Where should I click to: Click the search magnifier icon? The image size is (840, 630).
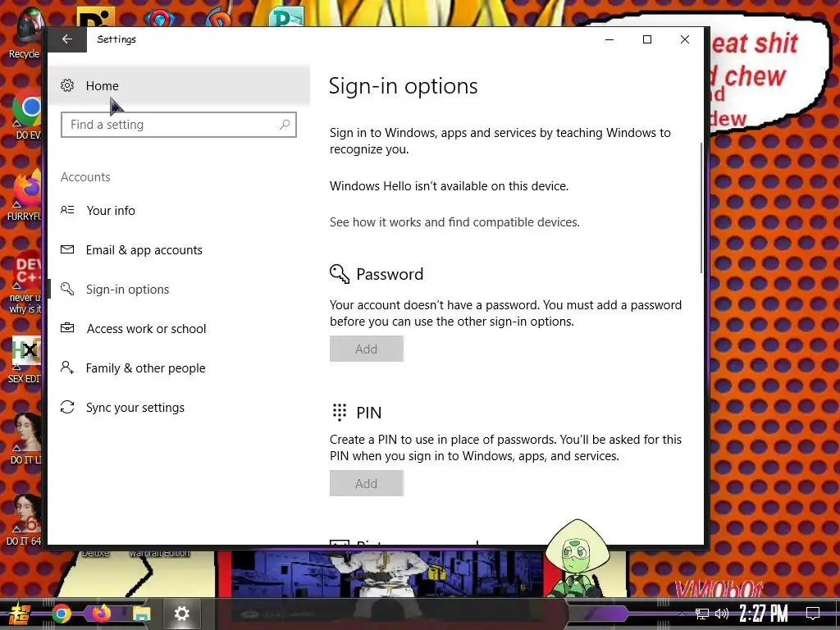pos(285,125)
